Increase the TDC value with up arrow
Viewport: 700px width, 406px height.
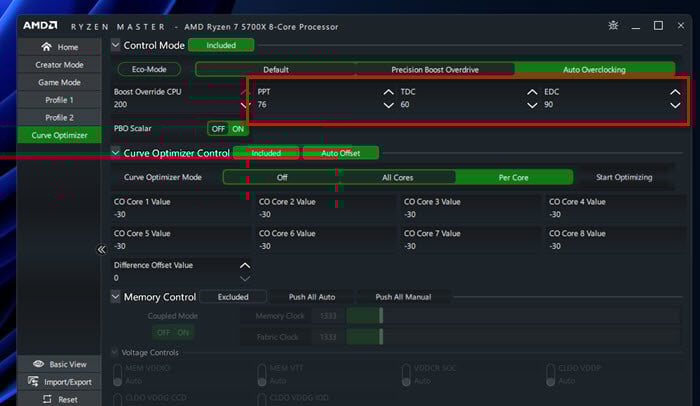[532, 92]
